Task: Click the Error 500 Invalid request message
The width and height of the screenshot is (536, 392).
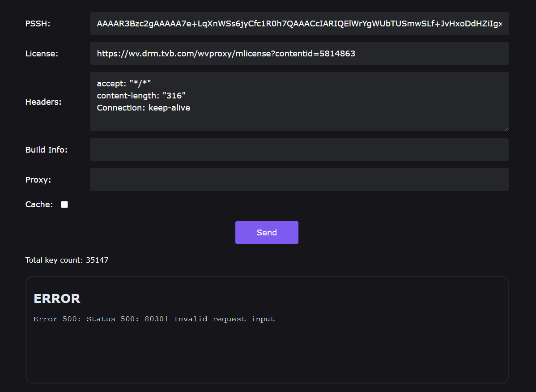Action: pos(154,319)
